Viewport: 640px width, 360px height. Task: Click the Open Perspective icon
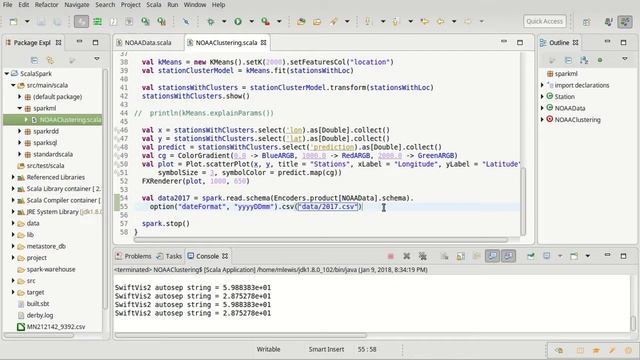587,22
